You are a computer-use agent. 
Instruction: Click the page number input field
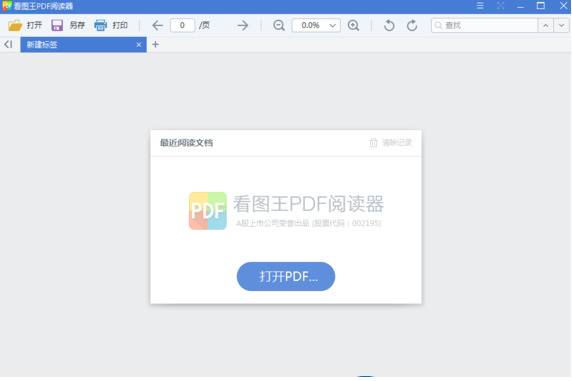(182, 25)
